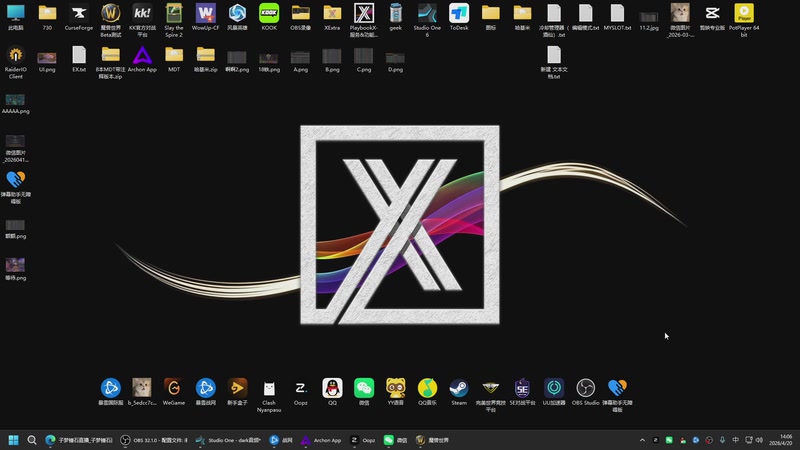The height and width of the screenshot is (450, 800).
Task: Select the D.png file
Action: [x=395, y=62]
